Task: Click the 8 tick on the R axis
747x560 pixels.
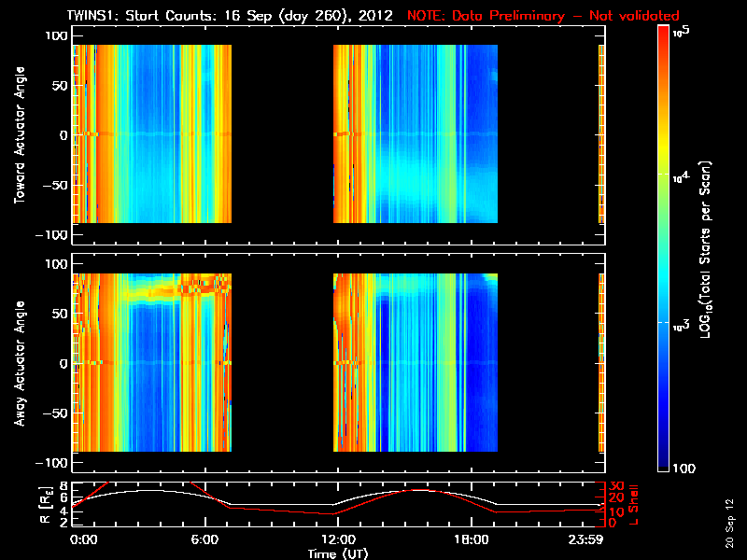Action: point(63,486)
